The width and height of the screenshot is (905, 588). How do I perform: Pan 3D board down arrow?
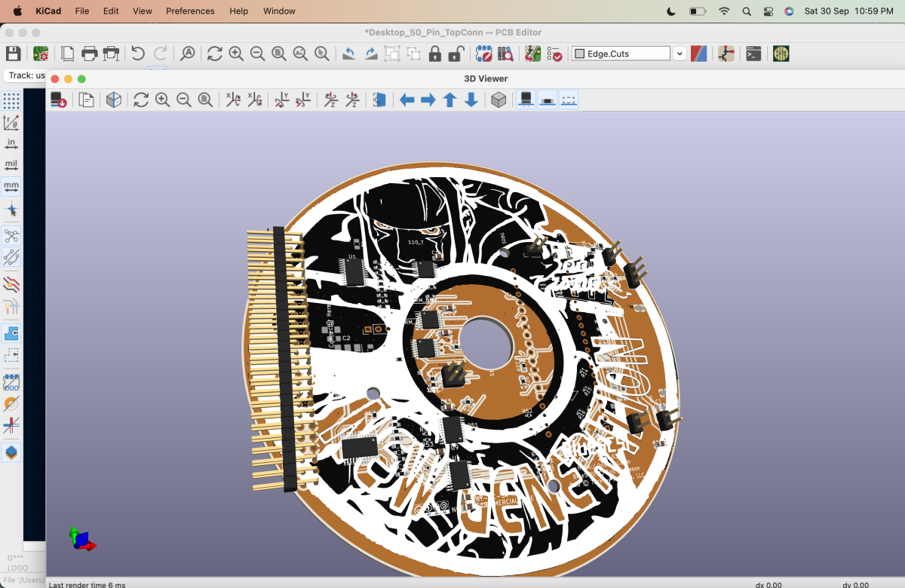(471, 100)
